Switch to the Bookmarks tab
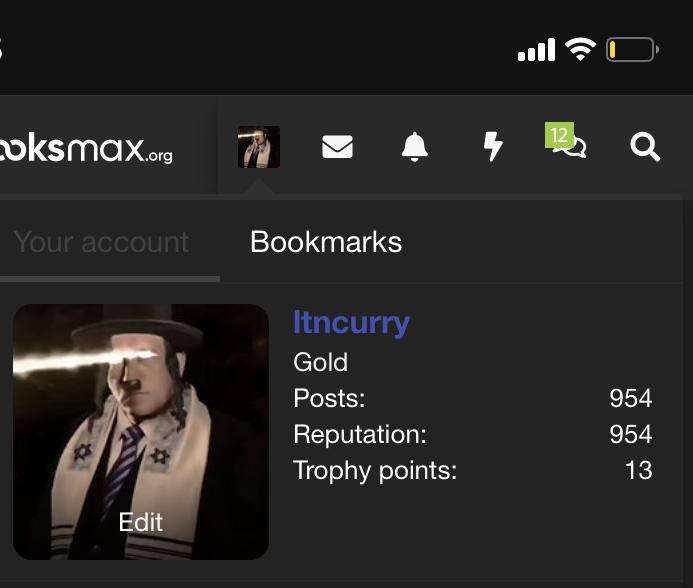Screen dimensions: 693x588 pyautogui.click(x=326, y=242)
